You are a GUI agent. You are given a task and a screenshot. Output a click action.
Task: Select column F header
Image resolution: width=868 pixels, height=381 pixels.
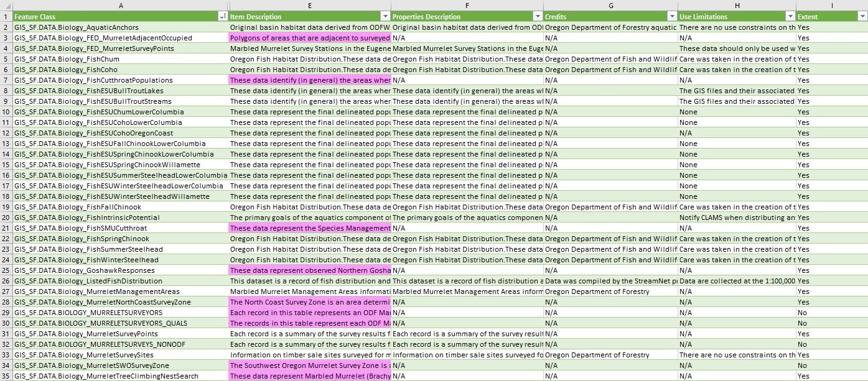click(x=467, y=5)
